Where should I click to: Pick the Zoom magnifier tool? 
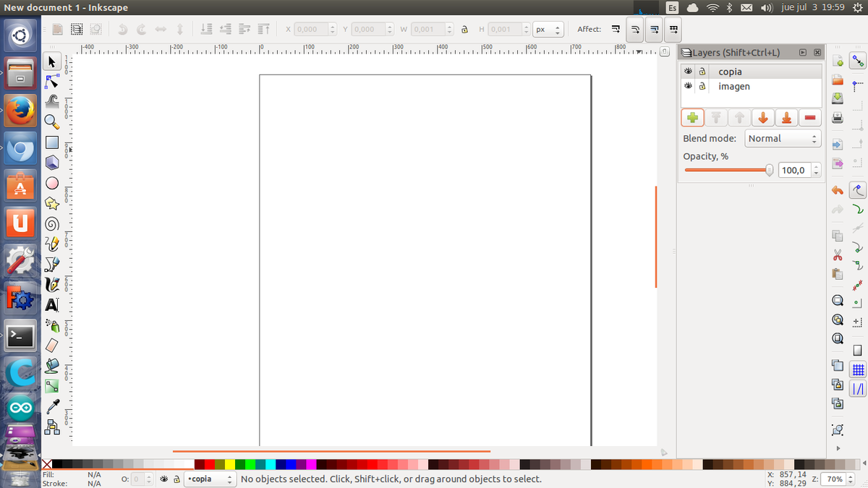point(52,121)
